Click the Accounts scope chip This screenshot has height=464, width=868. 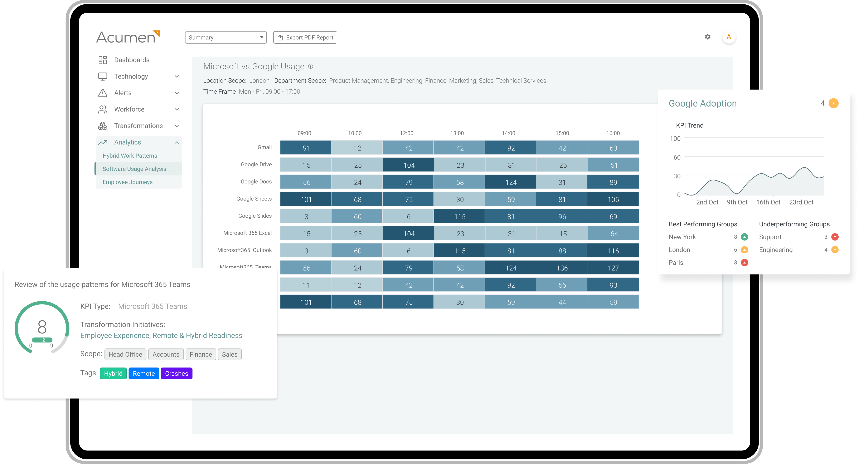[x=166, y=355]
